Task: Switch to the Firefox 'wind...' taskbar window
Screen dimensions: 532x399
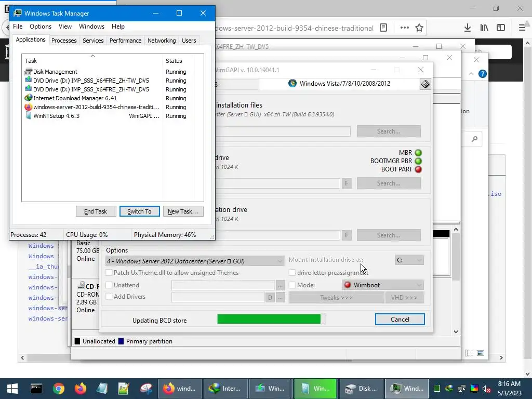Action: click(180, 389)
